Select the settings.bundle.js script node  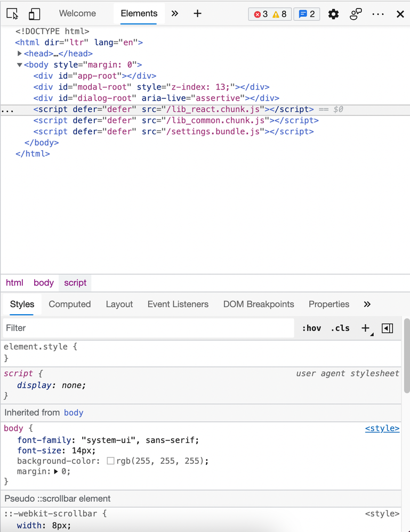click(x=174, y=132)
